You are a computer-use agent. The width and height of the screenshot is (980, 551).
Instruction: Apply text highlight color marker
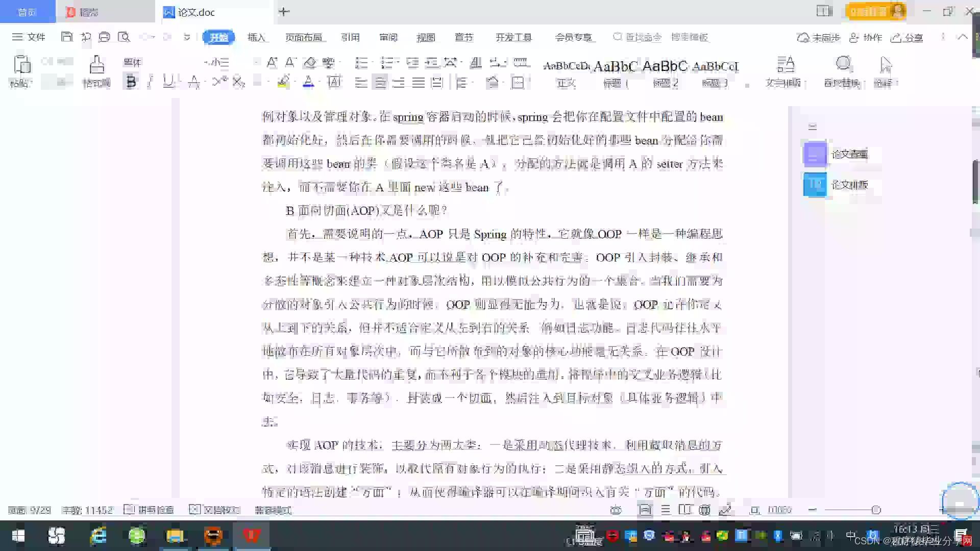pyautogui.click(x=283, y=82)
